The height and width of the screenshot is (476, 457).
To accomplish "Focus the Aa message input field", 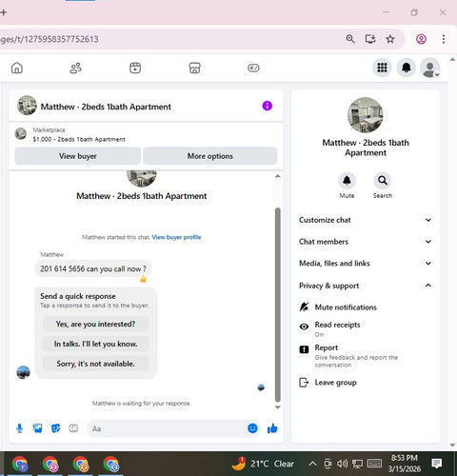I will click(167, 428).
